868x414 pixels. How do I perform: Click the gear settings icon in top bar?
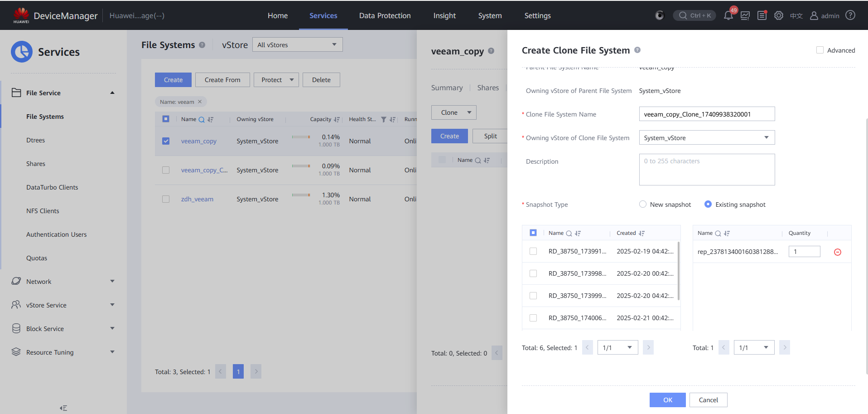[x=778, y=15]
